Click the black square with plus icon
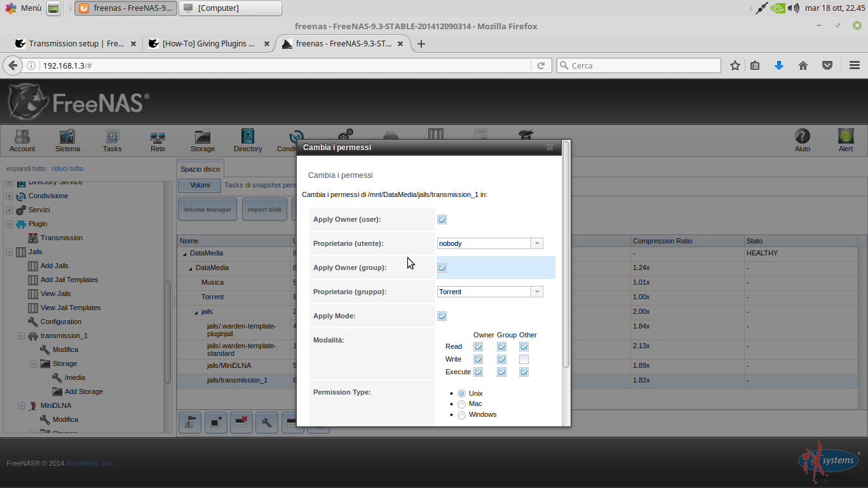This screenshot has height=488, width=868. (x=215, y=422)
